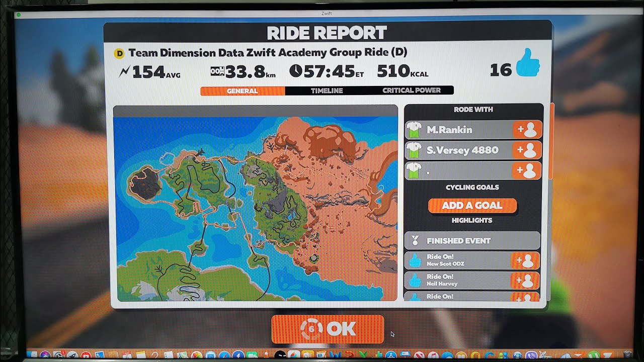644x362 pixels.
Task: Launch Microsoft Word from the Dock
Action: tap(333, 355)
